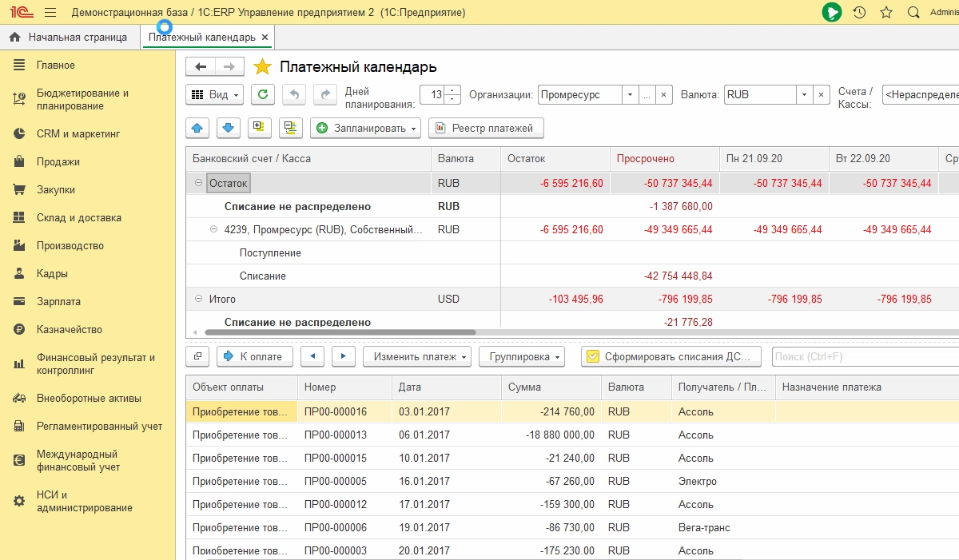Open Казначейство section in sidebar
959x560 pixels.
[69, 330]
